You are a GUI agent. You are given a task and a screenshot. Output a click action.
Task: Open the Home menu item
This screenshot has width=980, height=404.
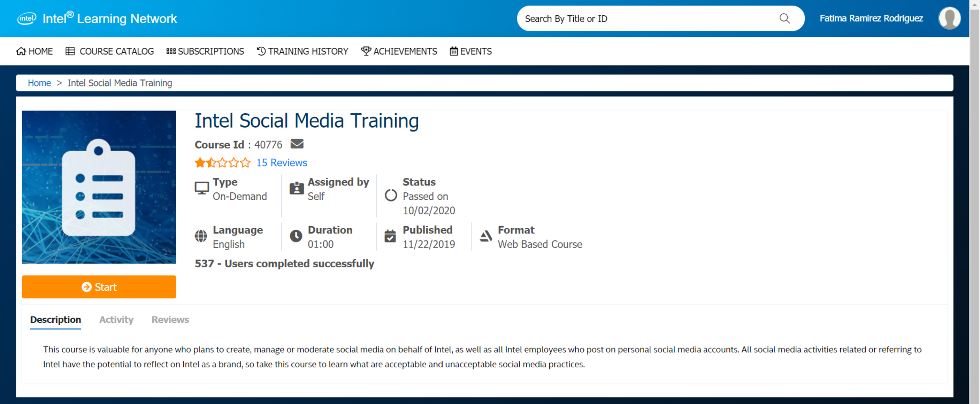click(34, 52)
